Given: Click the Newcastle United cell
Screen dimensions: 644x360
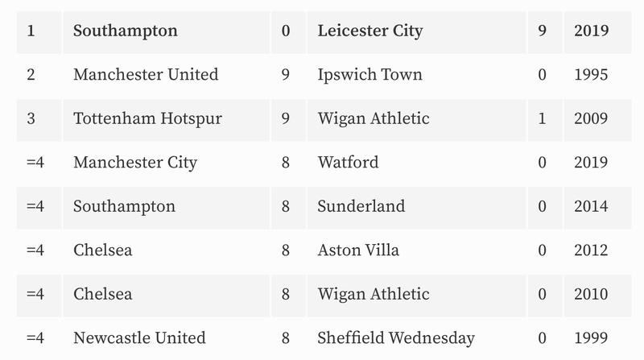Looking at the screenshot, I should (167, 339).
